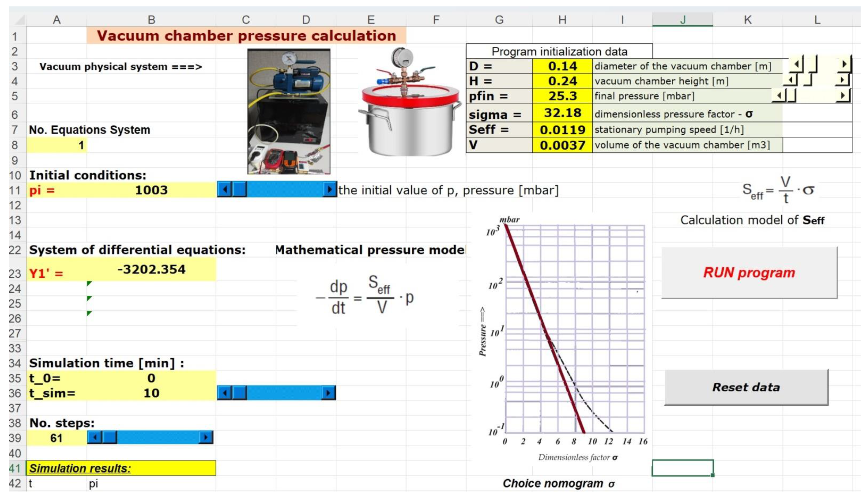Increase initial pressure pi with right arrow
This screenshot has height=499, width=868.
329,190
